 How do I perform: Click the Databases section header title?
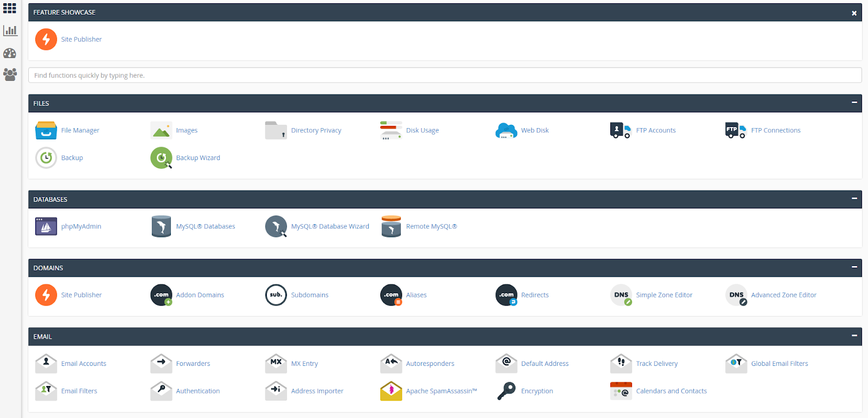[x=50, y=199]
